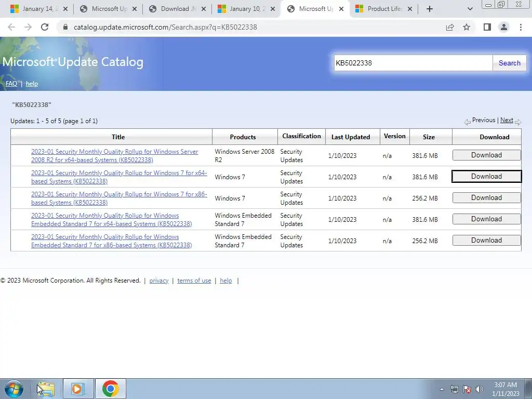
Task: Click the volume speaker tray icon
Action: coord(480,389)
